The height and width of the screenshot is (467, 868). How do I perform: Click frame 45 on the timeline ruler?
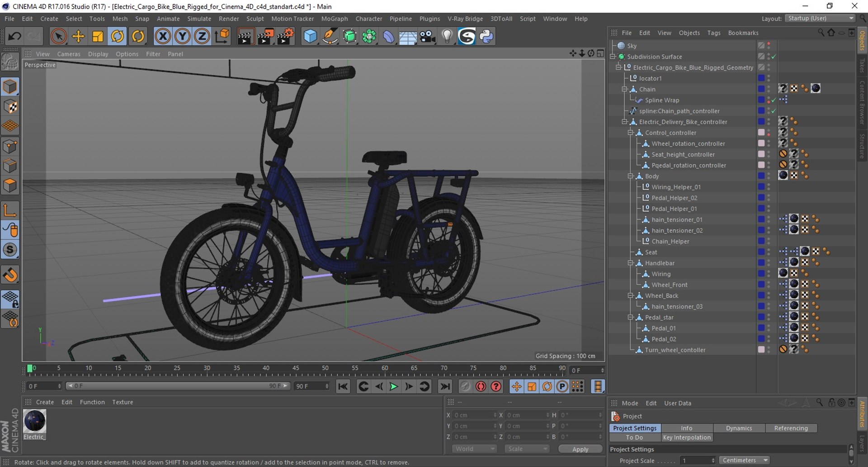click(x=296, y=368)
